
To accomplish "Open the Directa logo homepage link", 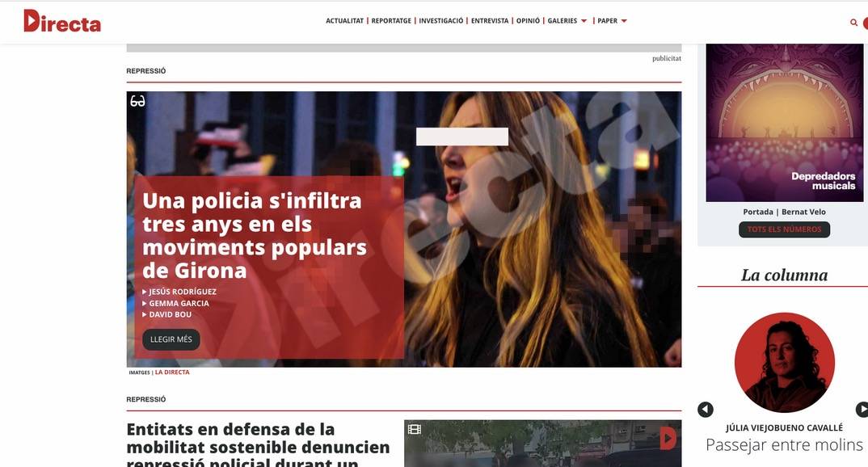I will coord(62,21).
